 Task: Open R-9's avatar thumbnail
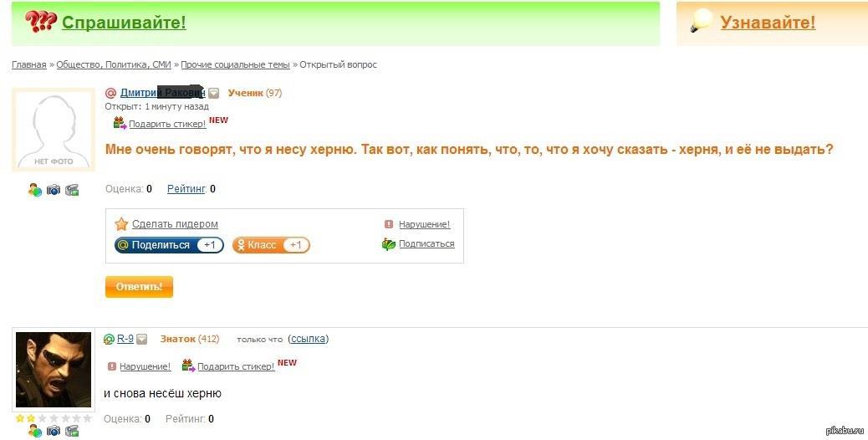click(54, 370)
